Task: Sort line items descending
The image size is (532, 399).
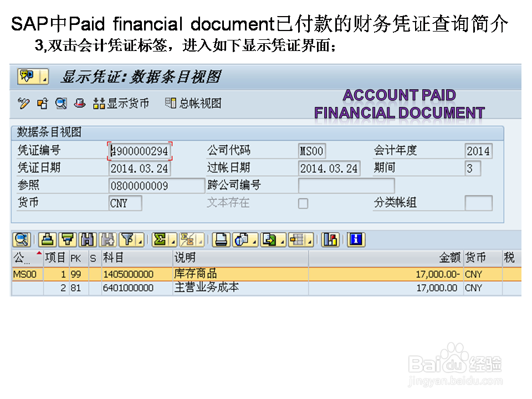Action: pyautogui.click(x=66, y=239)
